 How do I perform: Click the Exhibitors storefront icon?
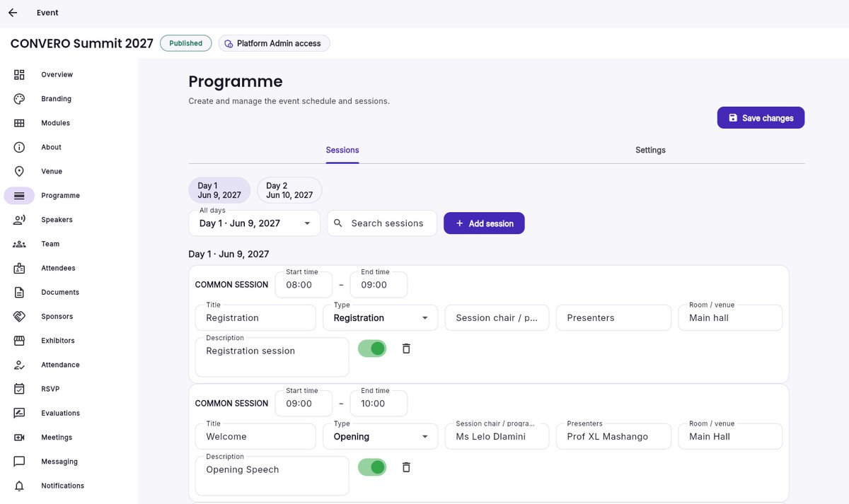tap(19, 341)
